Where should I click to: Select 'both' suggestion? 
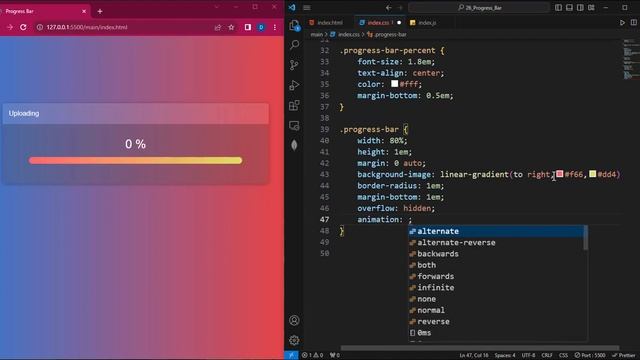click(x=496, y=265)
